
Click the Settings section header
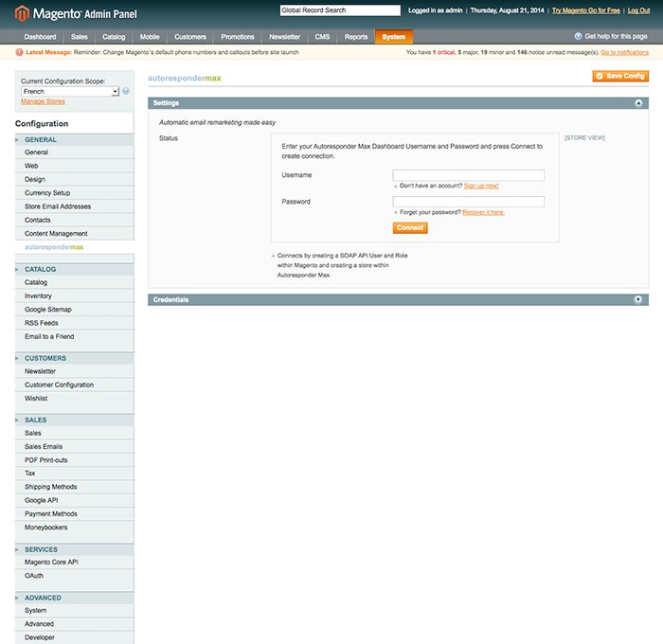[x=398, y=103]
